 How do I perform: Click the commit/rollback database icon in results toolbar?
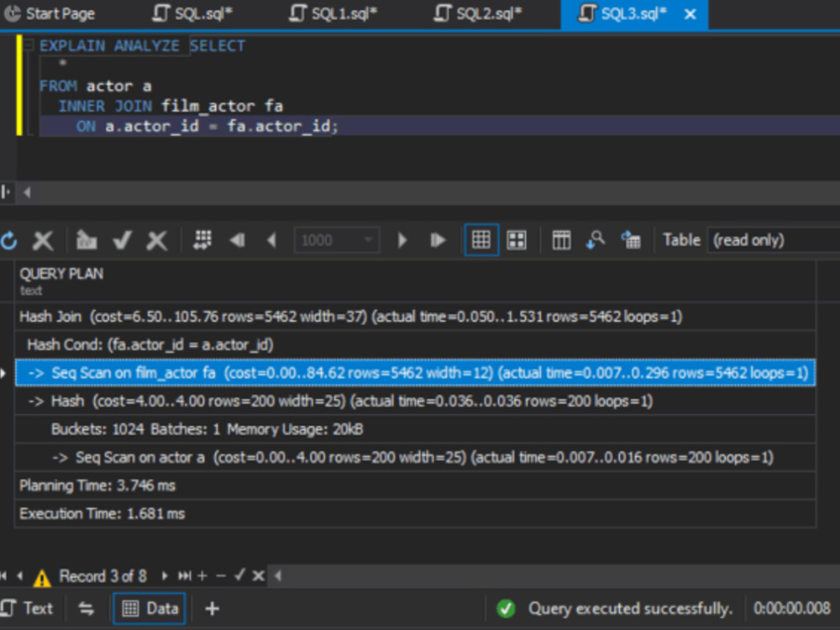click(x=87, y=240)
